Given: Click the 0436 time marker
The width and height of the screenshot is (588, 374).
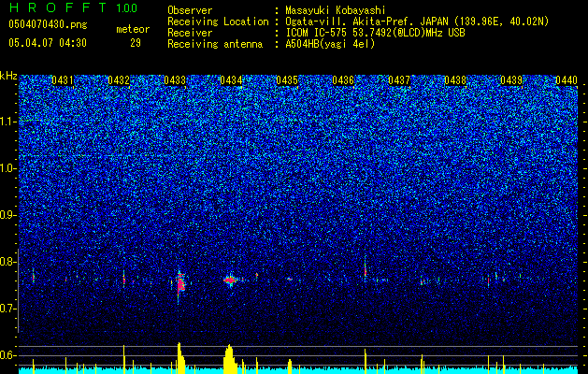Looking at the screenshot, I should (343, 80).
